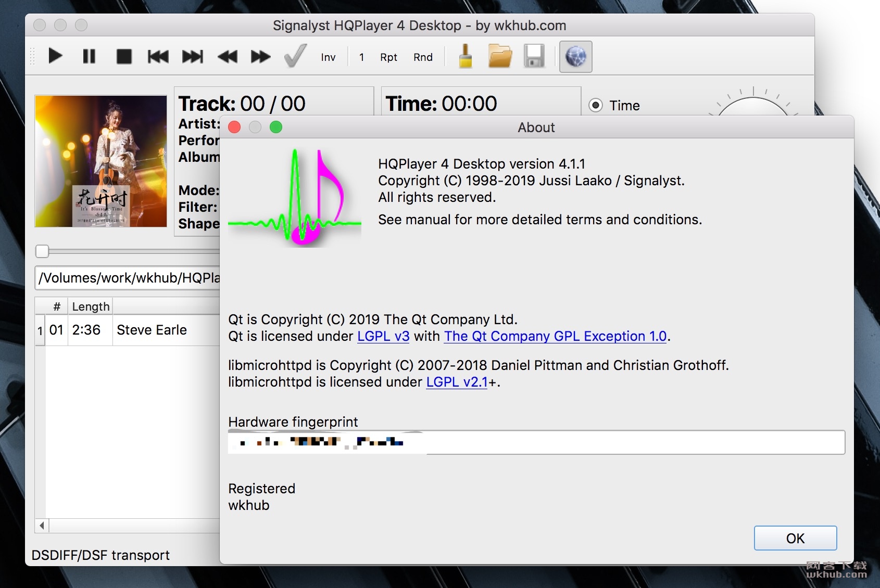880x588 pixels.
Task: Click OK to dismiss About dialog
Action: (x=795, y=538)
